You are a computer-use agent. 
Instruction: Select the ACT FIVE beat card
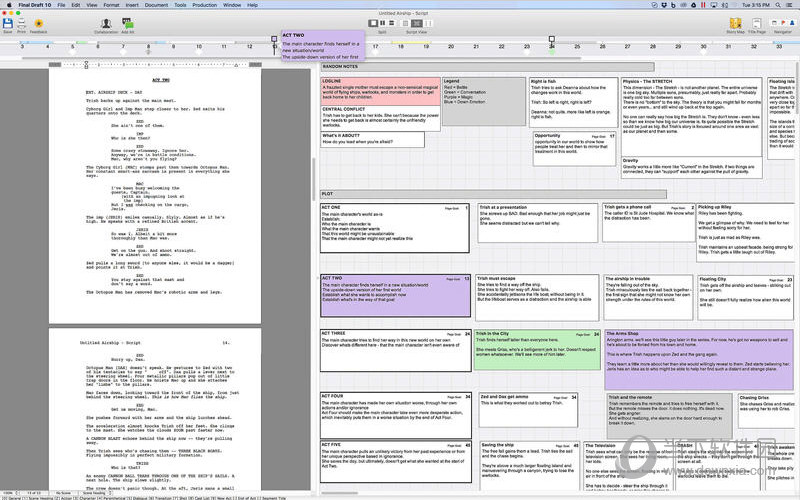[396, 462]
